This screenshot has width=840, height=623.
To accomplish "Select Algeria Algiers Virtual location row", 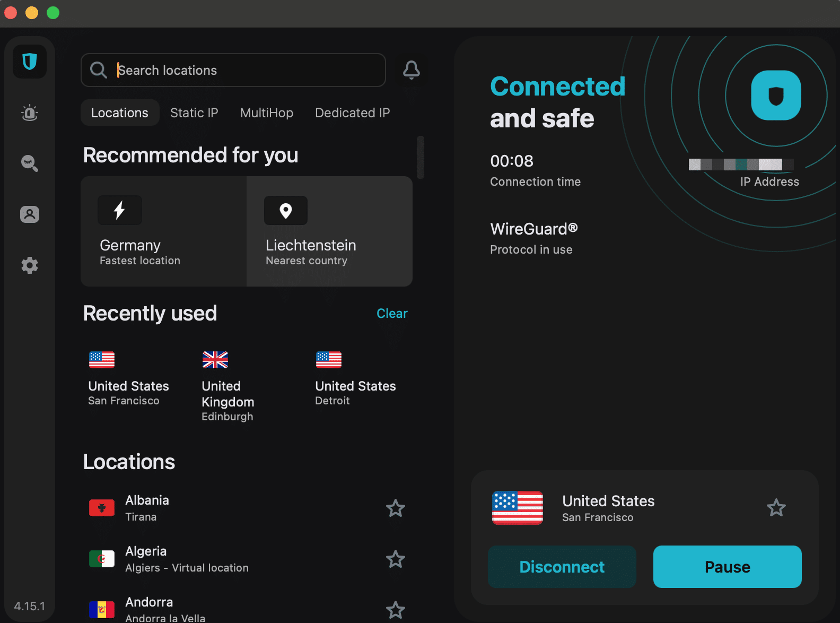I will tap(247, 559).
